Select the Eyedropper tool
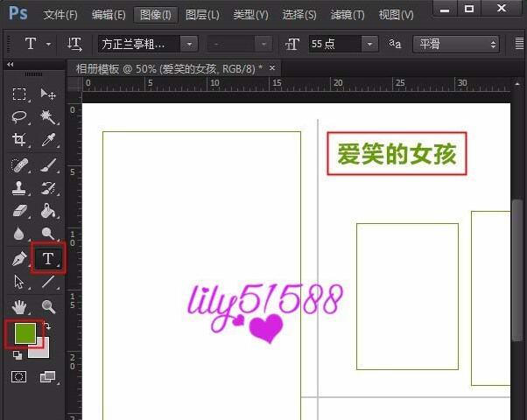This screenshot has width=527, height=420. click(x=48, y=139)
